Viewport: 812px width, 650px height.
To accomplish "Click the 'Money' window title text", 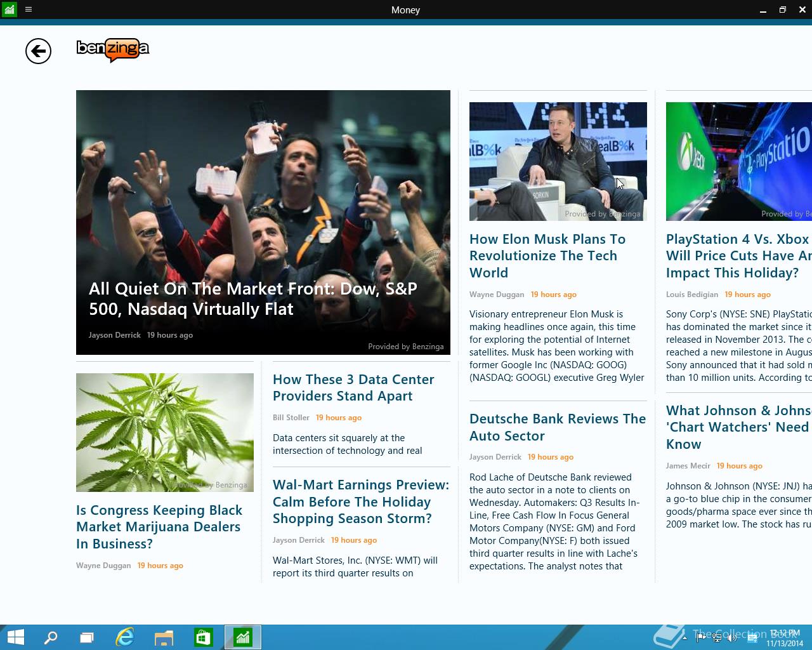I will (406, 10).
